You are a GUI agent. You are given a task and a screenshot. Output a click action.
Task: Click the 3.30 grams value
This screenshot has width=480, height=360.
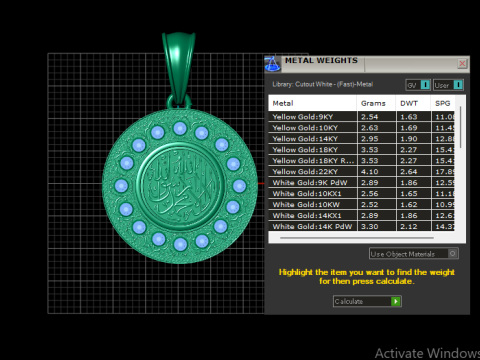click(370, 227)
